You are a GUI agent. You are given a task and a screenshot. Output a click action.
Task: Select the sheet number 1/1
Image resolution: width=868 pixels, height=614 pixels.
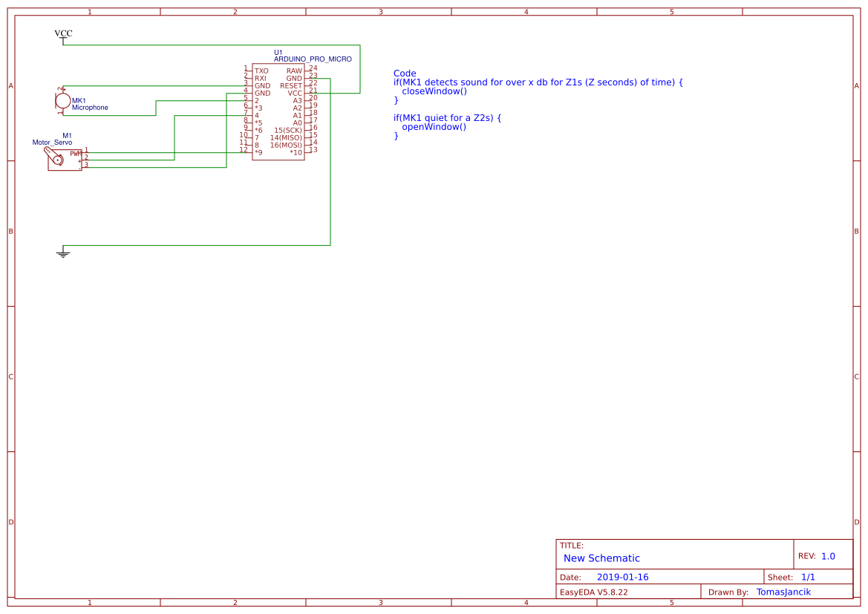click(x=808, y=577)
